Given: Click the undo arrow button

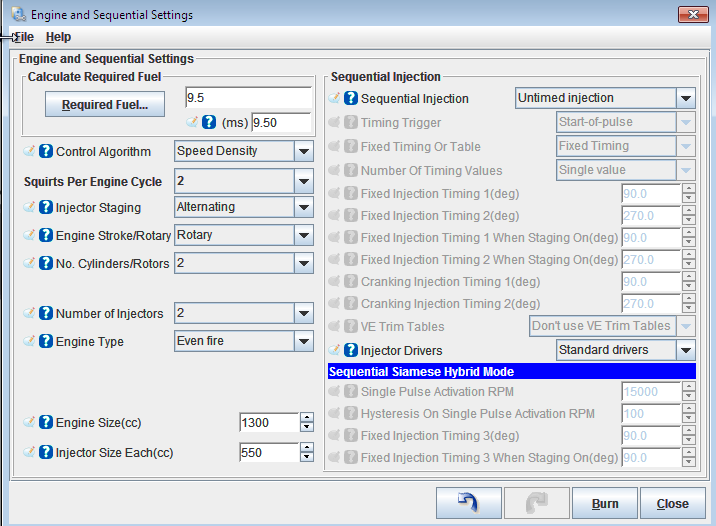Looking at the screenshot, I should click(x=469, y=503).
